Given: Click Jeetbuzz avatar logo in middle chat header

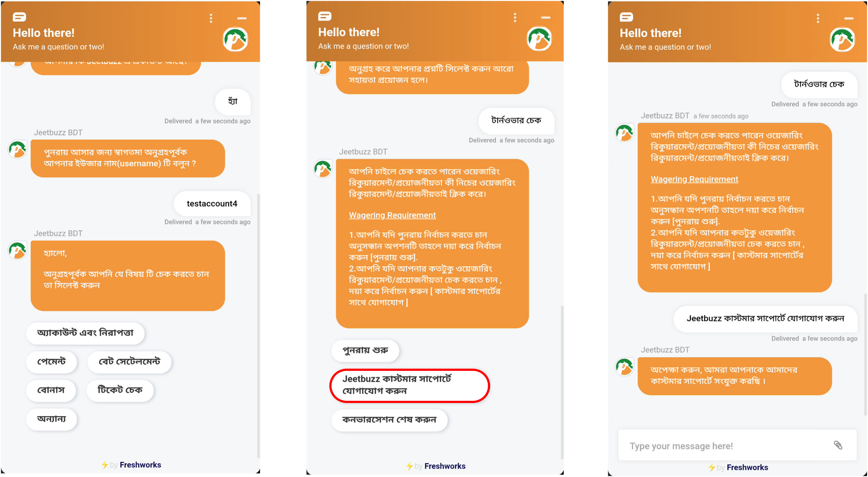Looking at the screenshot, I should 539,39.
